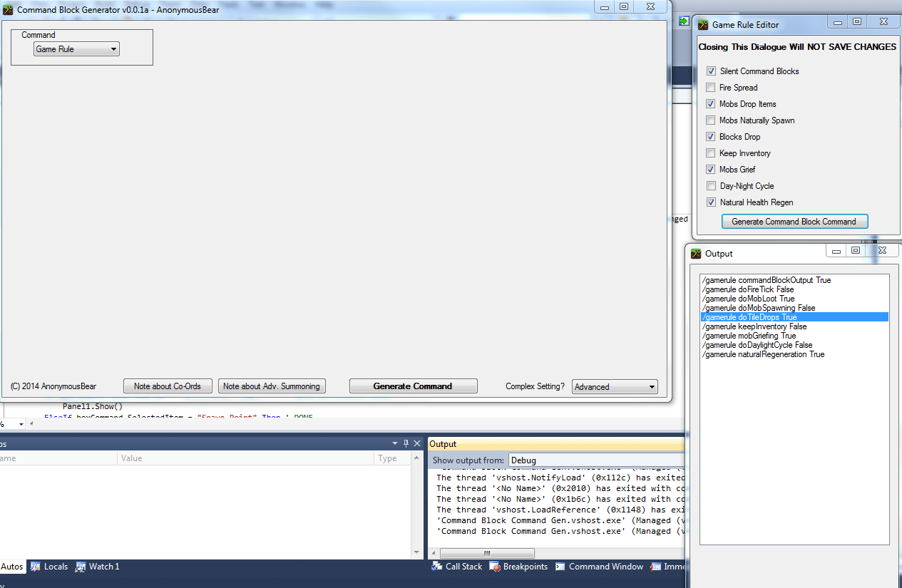902x588 pixels.
Task: Maximize the Game Rule Editor window
Action: pos(857,22)
